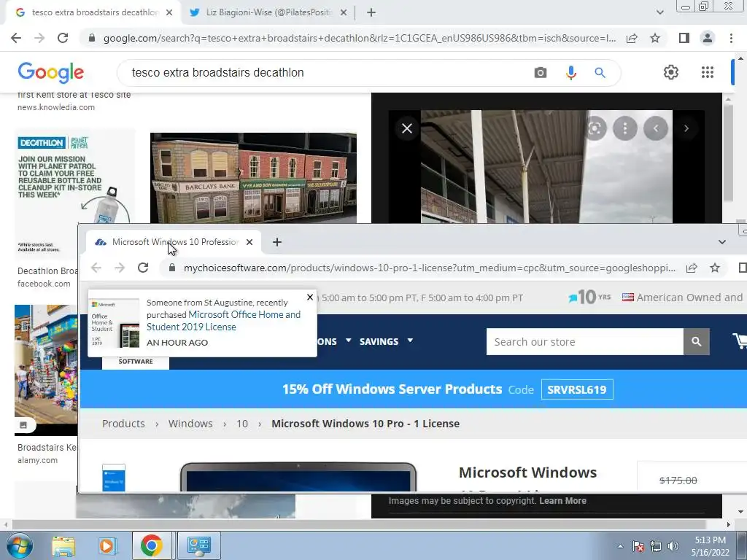The image size is (747, 560).
Task: Dismiss the recent purchase popup
Action: click(310, 297)
